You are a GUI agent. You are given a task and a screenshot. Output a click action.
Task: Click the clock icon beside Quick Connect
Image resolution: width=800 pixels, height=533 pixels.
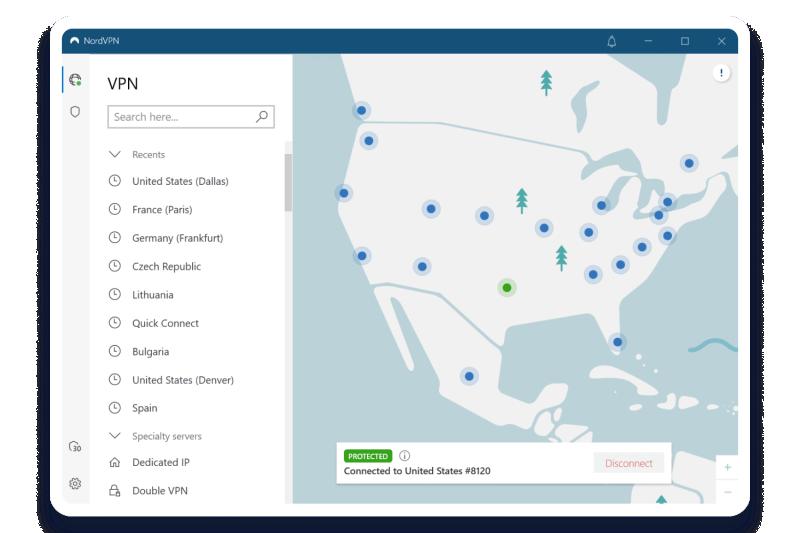click(115, 323)
